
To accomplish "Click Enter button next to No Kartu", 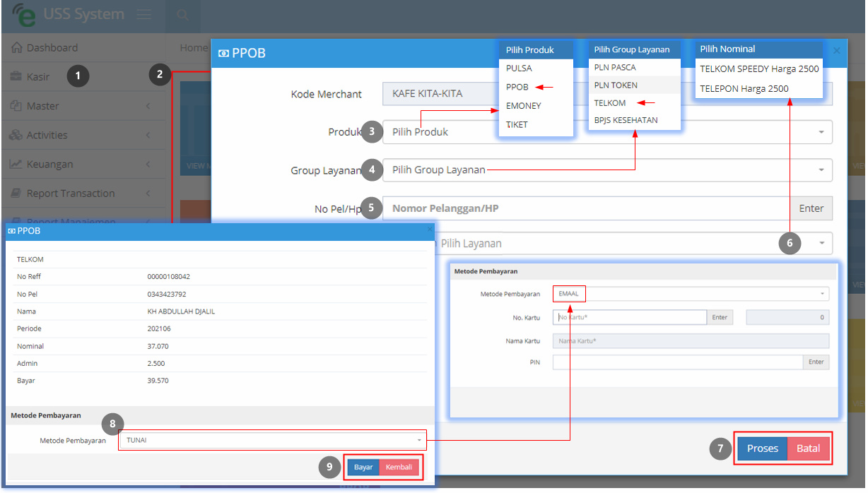I will pos(720,317).
